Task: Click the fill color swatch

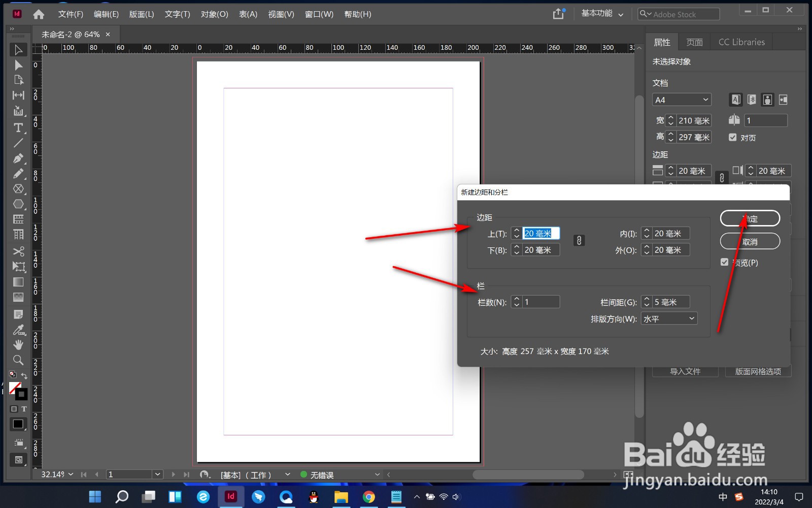Action: coord(15,388)
